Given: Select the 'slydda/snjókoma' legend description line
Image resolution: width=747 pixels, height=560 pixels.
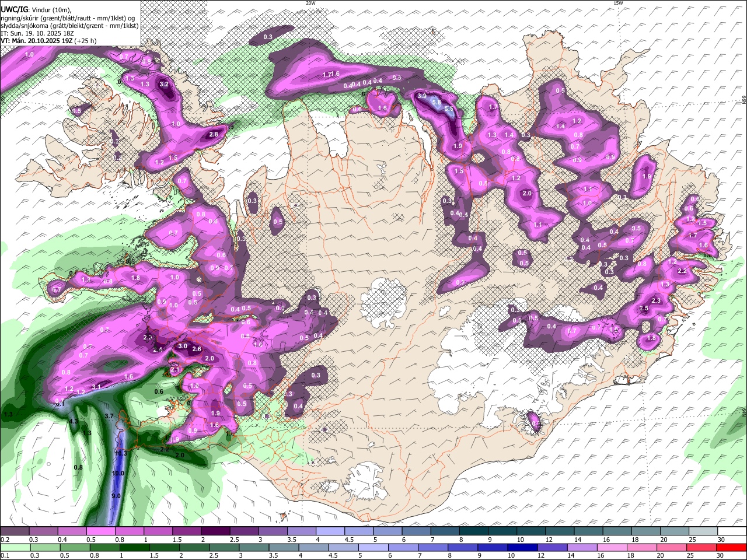Looking at the screenshot, I should [x=69, y=26].
